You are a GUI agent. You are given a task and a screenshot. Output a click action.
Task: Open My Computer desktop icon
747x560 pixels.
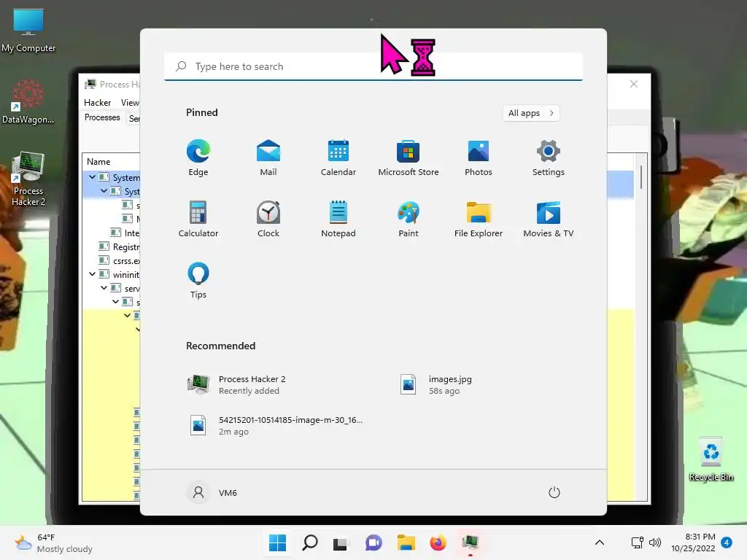(x=28, y=30)
